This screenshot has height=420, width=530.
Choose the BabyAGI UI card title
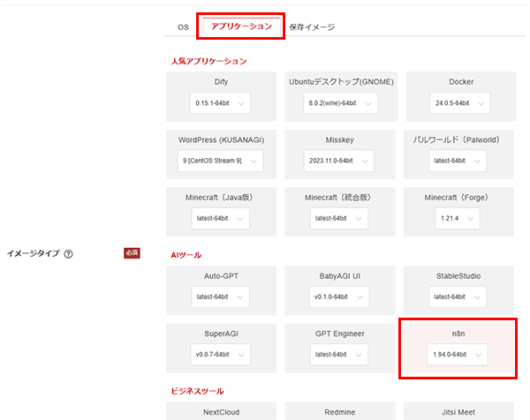(340, 276)
